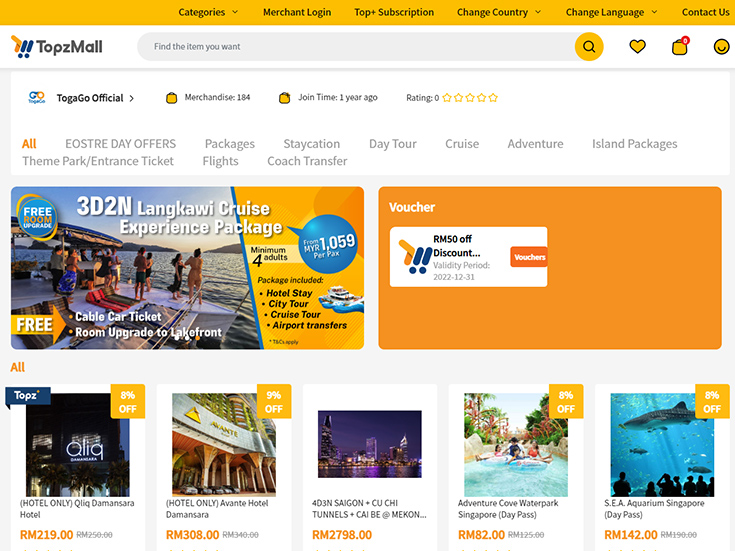Select the All category tab
The width and height of the screenshot is (735, 551).
[29, 143]
